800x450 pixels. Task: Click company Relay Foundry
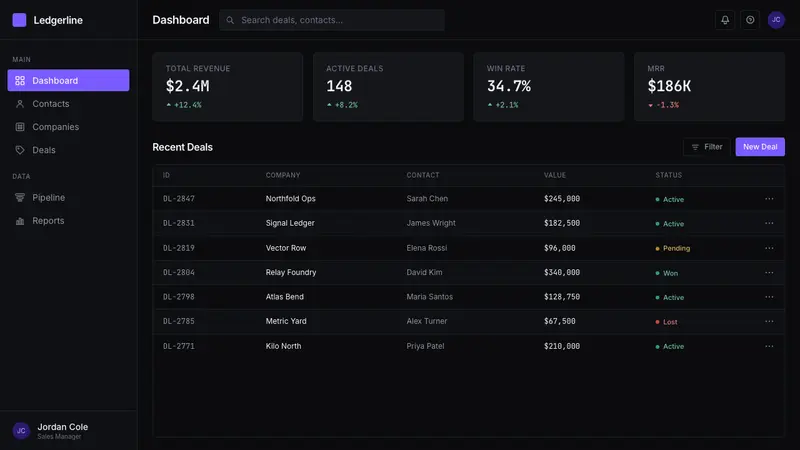click(291, 272)
